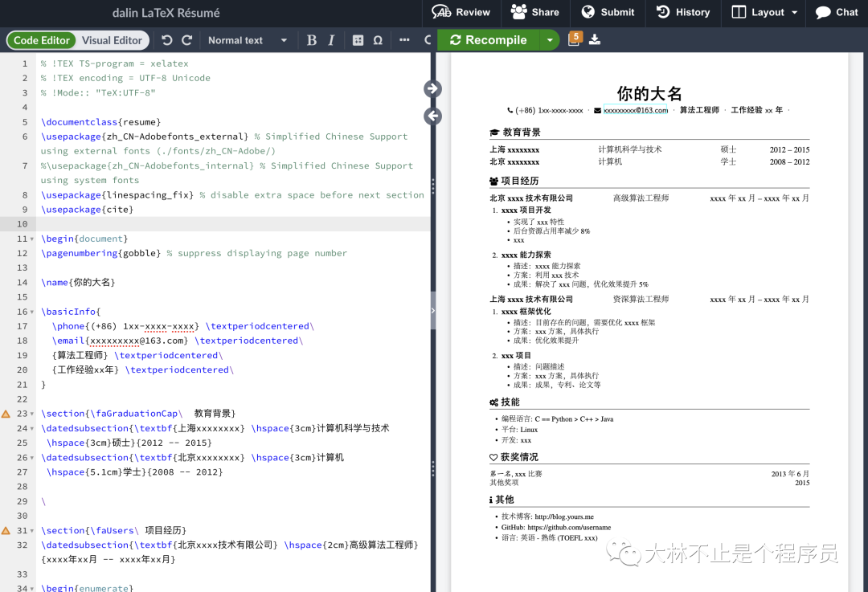Click the graduation cap icon in PDF
868x592 pixels.
click(494, 133)
